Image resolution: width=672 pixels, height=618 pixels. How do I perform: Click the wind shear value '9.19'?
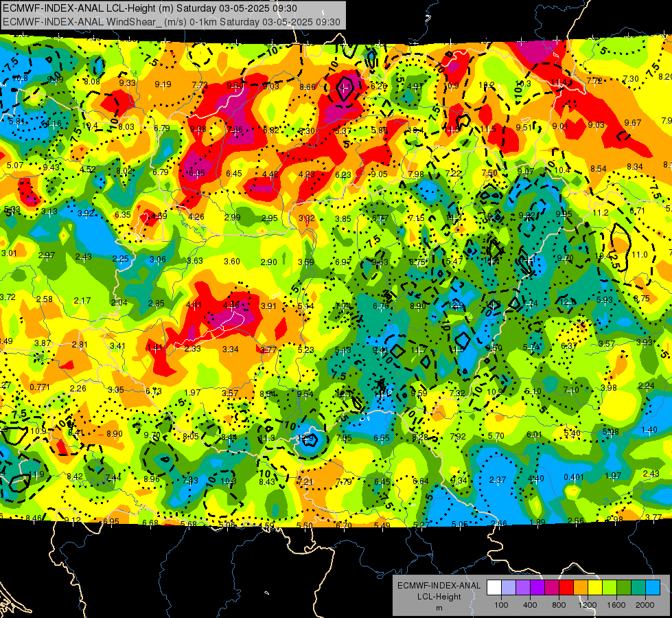pos(163,84)
